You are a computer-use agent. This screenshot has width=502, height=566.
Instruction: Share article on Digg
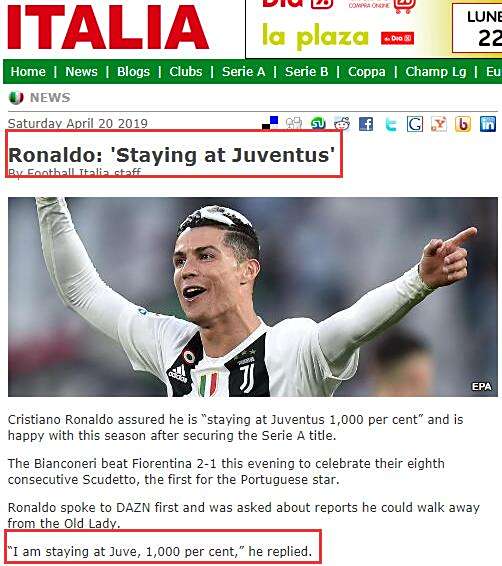[294, 123]
